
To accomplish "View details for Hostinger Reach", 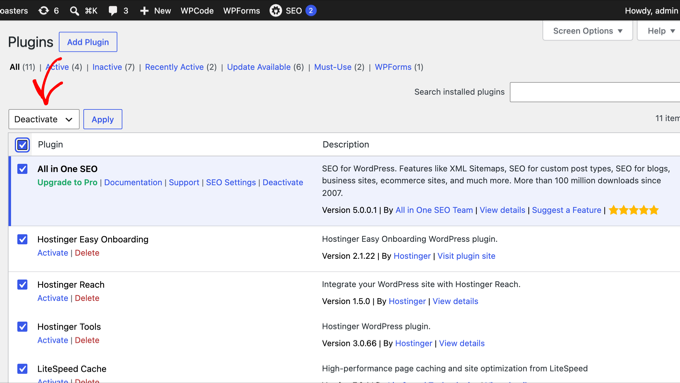I will [x=455, y=301].
